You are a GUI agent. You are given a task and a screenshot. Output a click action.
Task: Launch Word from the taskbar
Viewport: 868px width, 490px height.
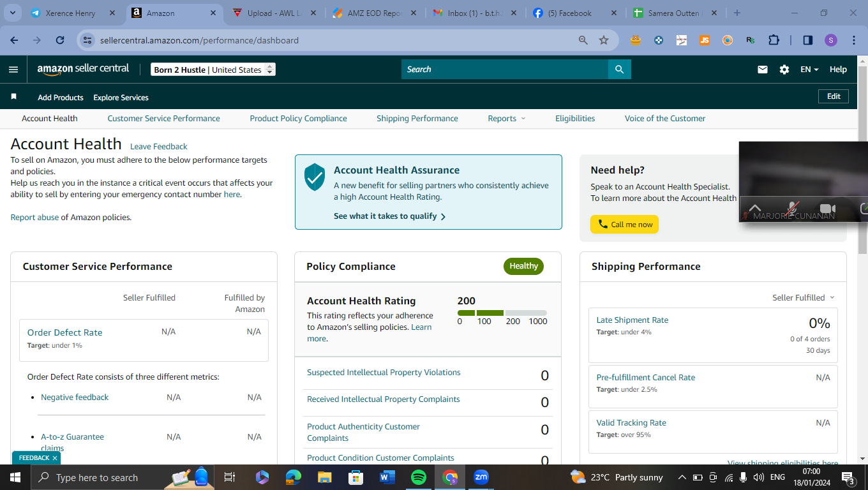coord(387,477)
